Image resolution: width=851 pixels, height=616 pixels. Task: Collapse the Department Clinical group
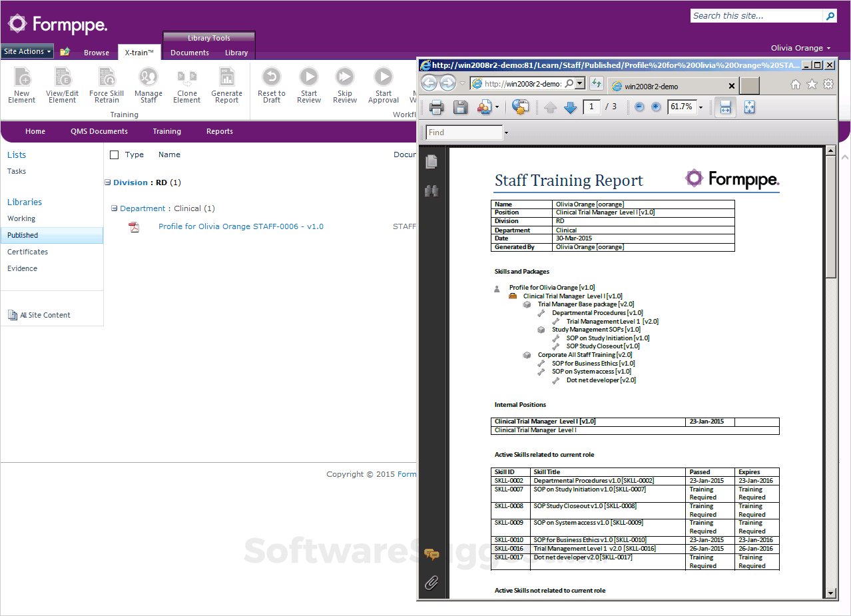tap(115, 208)
